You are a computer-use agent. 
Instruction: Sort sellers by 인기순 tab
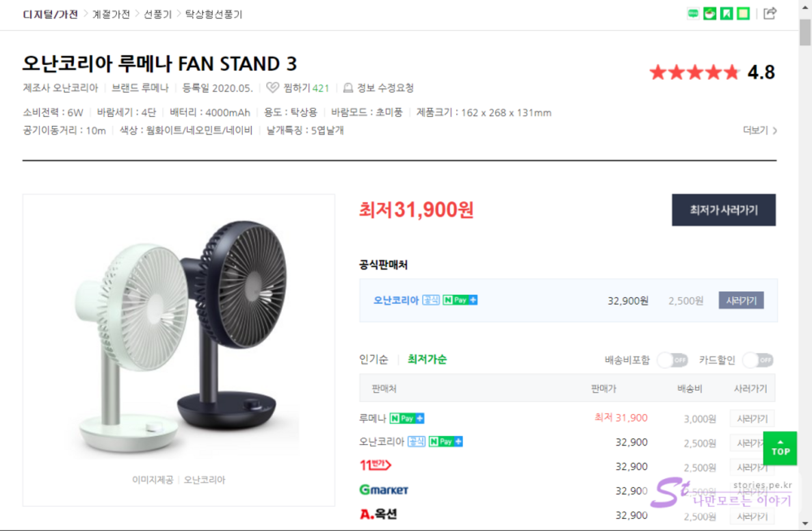(x=374, y=359)
